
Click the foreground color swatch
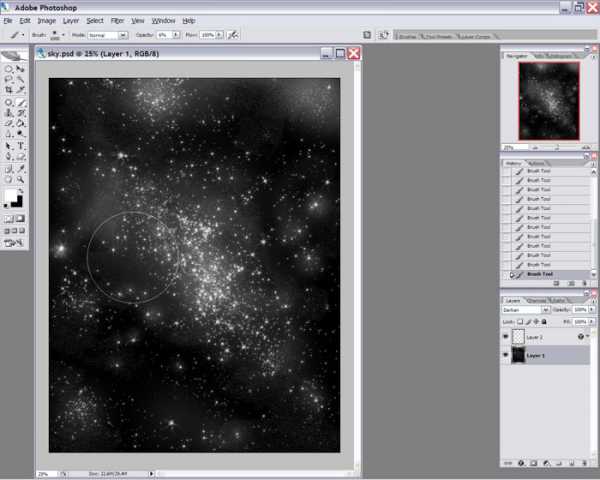tap(11, 196)
